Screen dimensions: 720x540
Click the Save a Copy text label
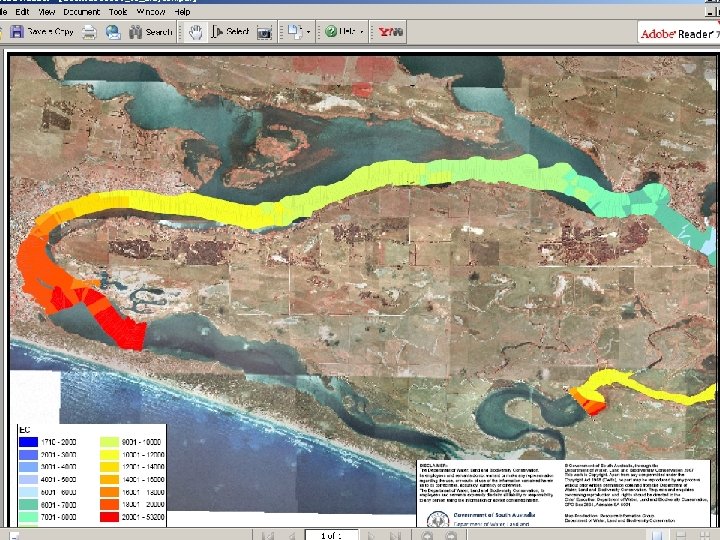51,32
